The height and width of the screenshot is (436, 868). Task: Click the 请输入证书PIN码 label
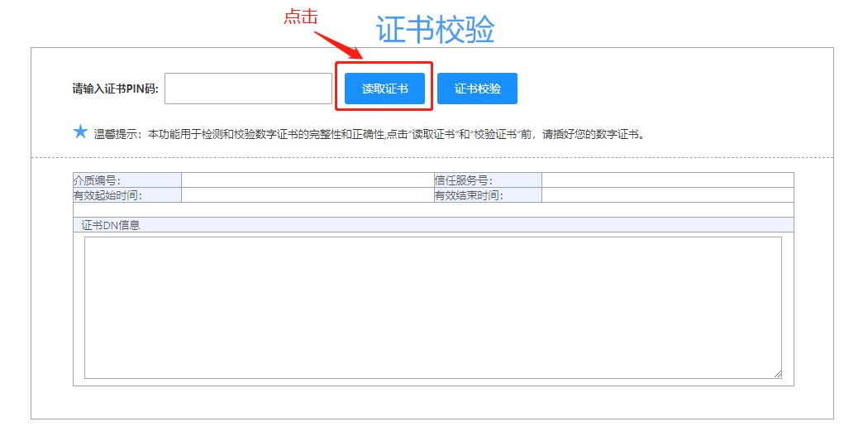click(115, 89)
